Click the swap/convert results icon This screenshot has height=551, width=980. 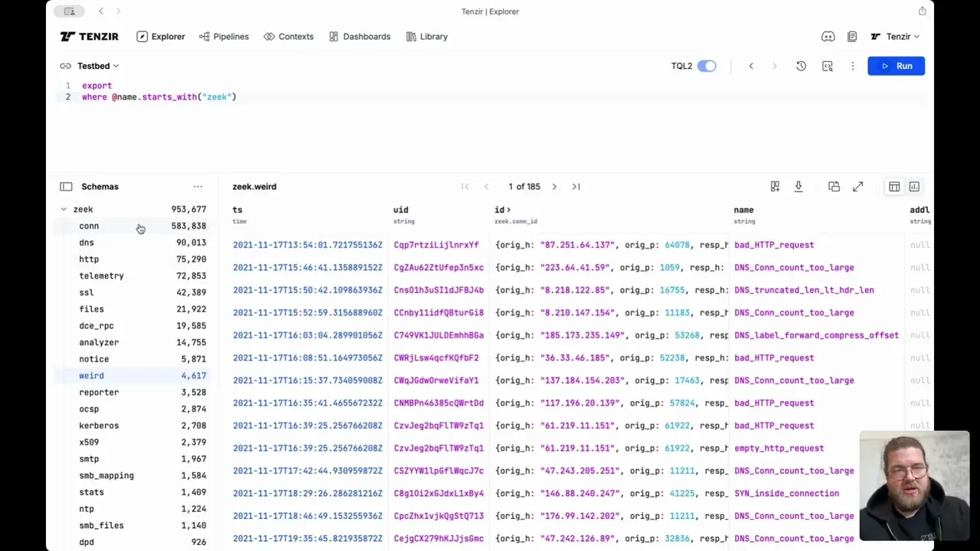(834, 186)
